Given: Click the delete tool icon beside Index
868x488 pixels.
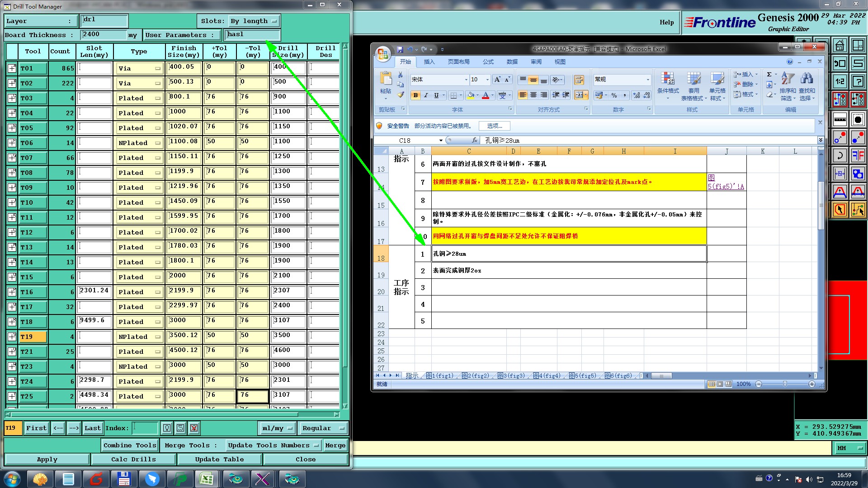Looking at the screenshot, I should click(194, 428).
